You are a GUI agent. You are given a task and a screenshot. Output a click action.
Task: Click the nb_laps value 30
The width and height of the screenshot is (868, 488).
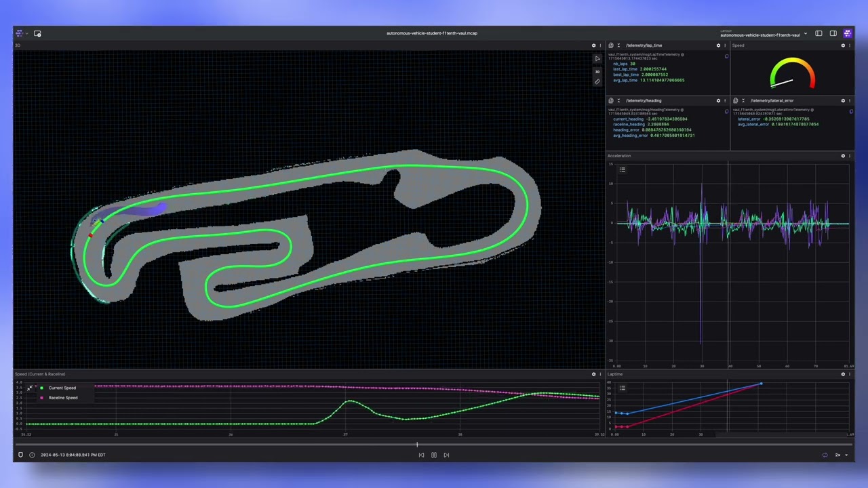tap(633, 64)
